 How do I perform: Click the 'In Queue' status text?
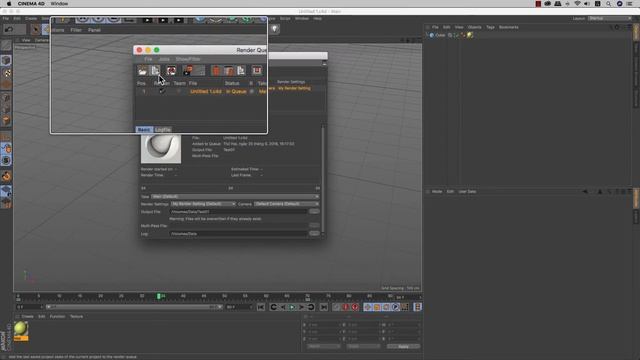[x=236, y=91]
